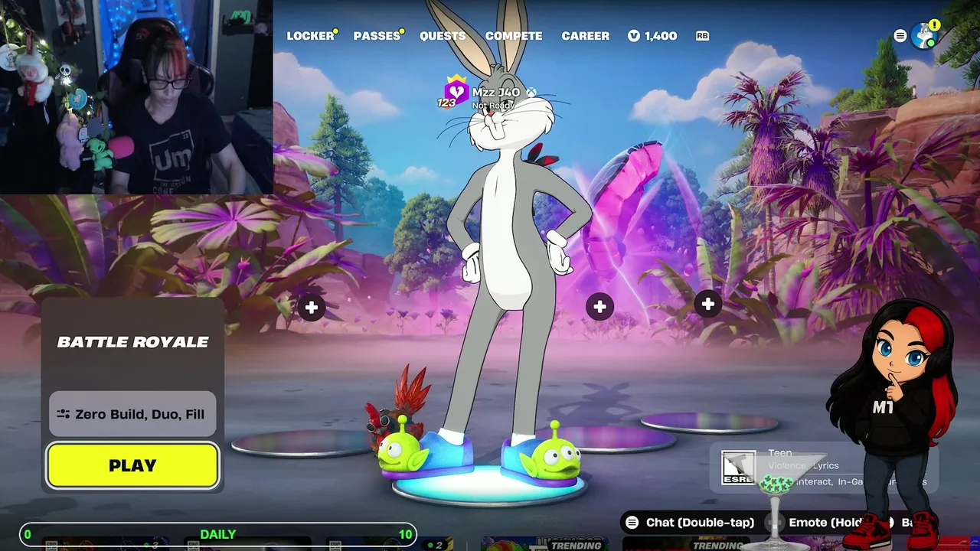
Task: Open Chat using the chat bubble icon
Action: [632, 523]
